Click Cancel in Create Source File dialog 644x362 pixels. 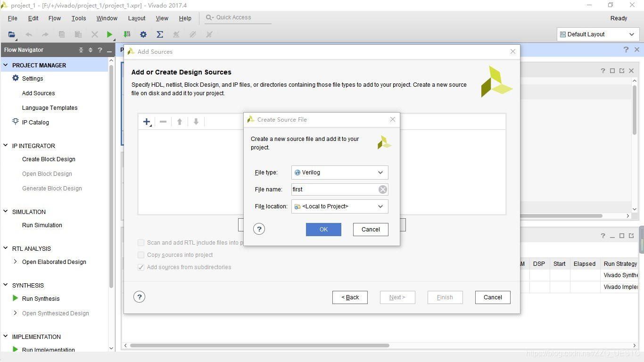coord(371,230)
